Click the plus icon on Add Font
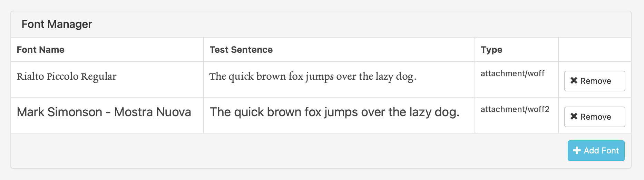The height and width of the screenshot is (180, 644). [577, 151]
